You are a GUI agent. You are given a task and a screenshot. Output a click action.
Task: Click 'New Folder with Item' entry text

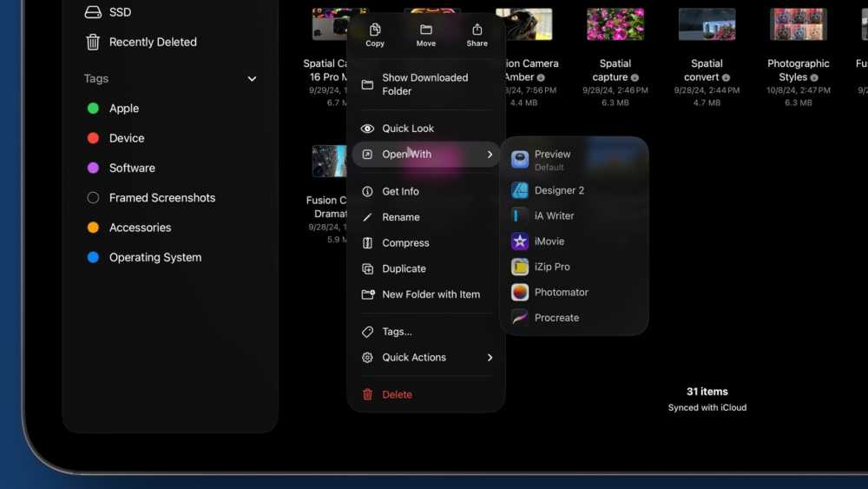point(431,294)
